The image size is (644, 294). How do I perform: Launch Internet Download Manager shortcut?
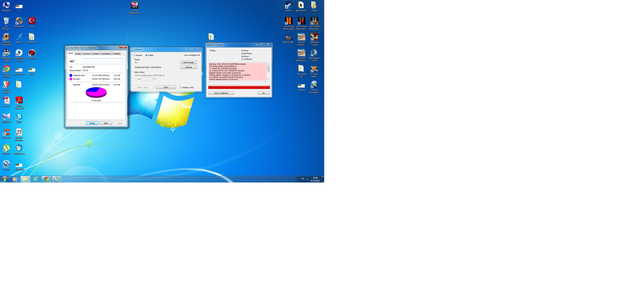tap(19, 134)
